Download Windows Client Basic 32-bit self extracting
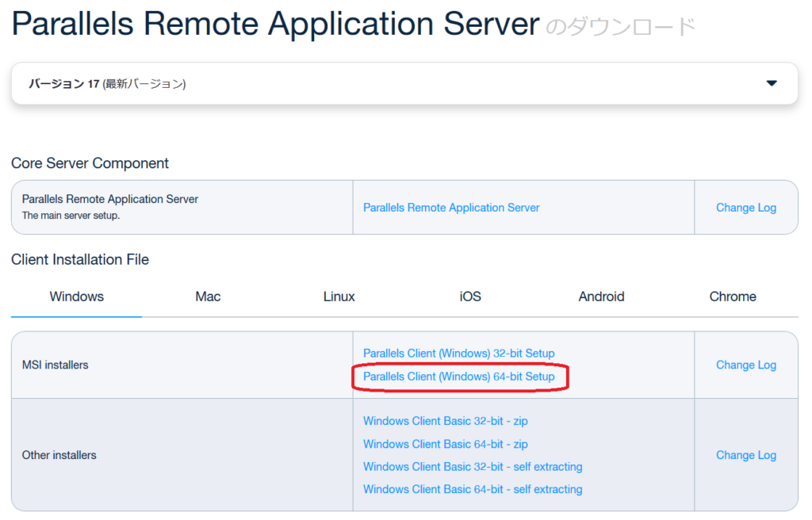The width and height of the screenshot is (812, 520). pyautogui.click(x=473, y=467)
